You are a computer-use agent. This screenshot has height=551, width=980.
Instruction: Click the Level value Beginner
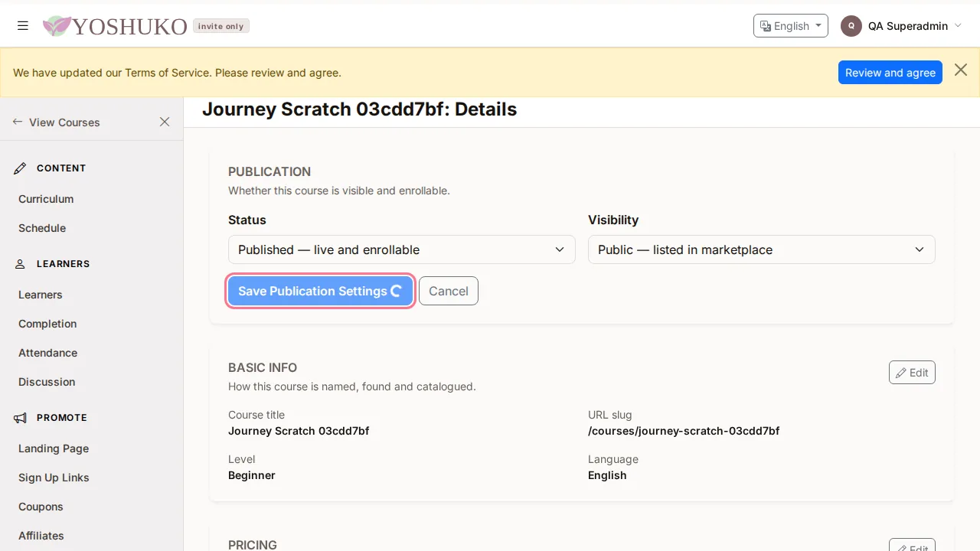(x=252, y=475)
